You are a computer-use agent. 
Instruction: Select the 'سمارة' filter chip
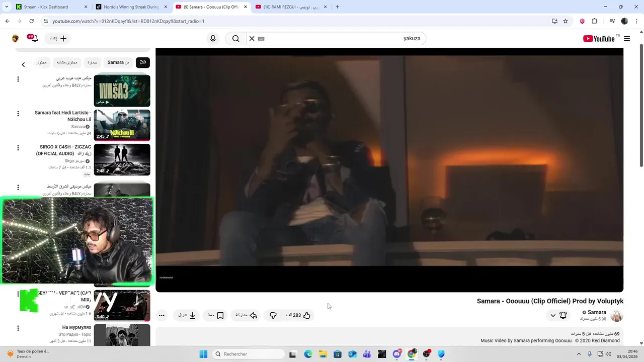coord(92,62)
